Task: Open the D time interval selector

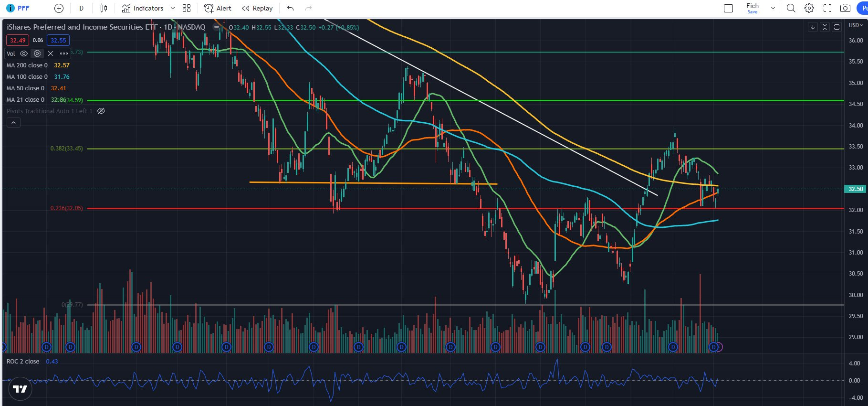Action: (81, 8)
